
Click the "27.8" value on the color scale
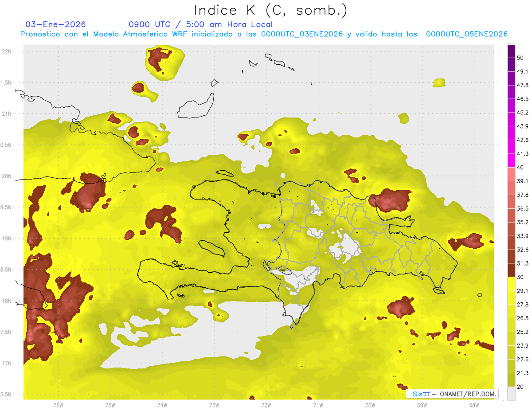tap(522, 304)
